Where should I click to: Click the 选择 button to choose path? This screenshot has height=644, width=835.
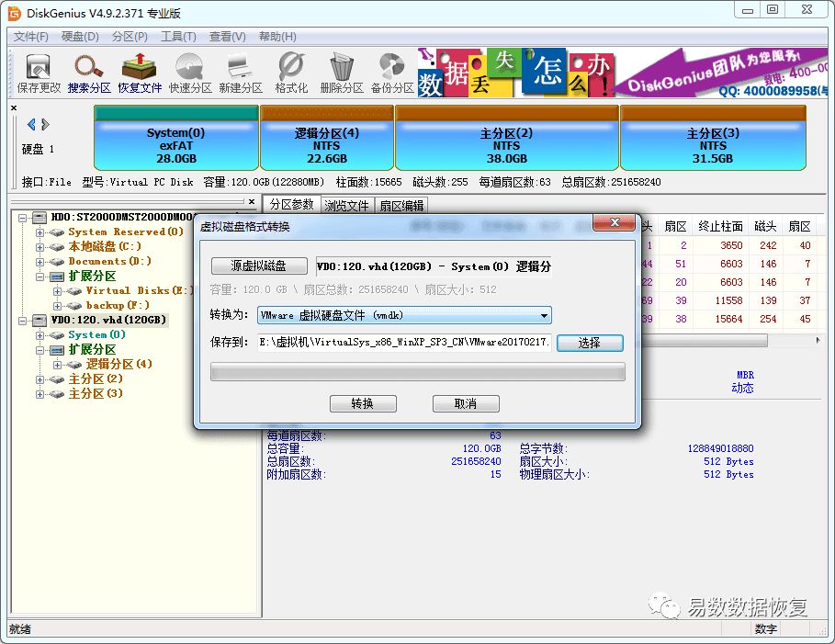[x=590, y=343]
